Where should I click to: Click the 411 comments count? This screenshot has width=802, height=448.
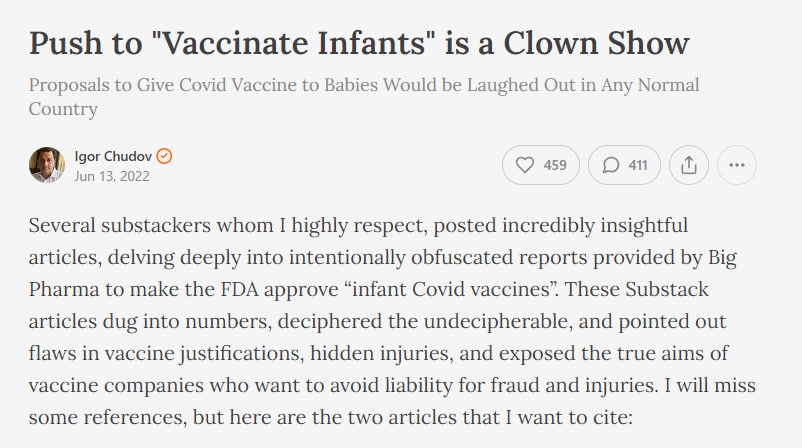click(638, 165)
